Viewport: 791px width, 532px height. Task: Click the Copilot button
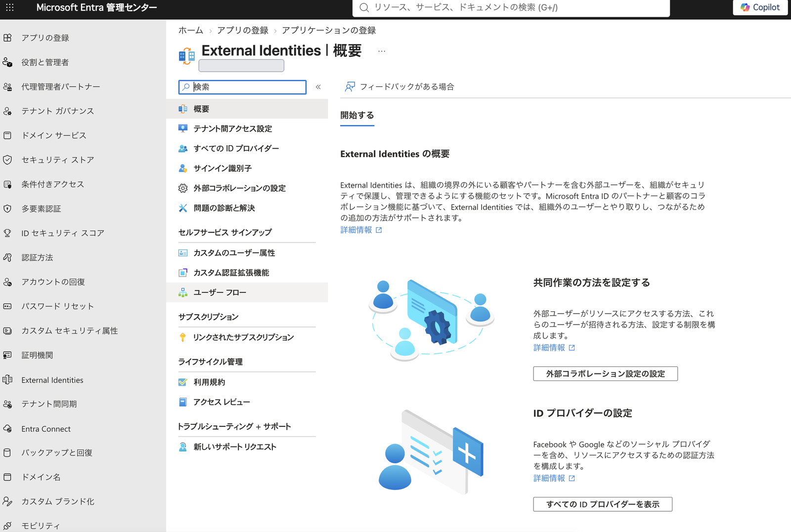point(760,7)
